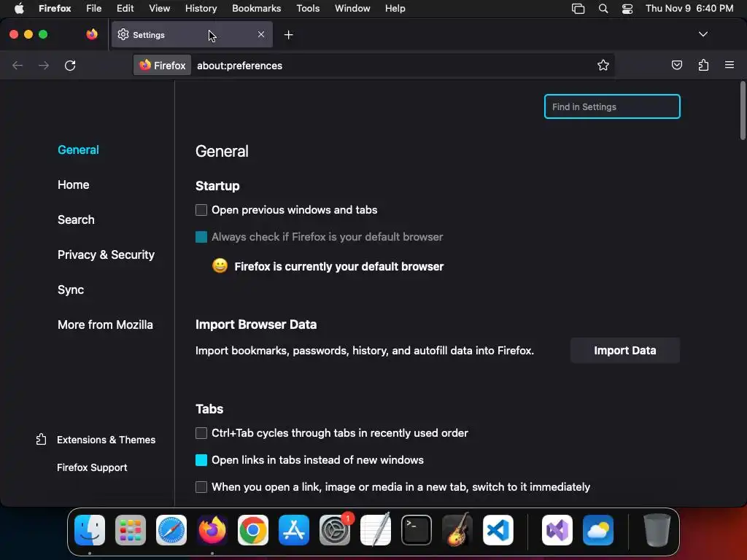Bookmark this page with the star icon

click(603, 65)
